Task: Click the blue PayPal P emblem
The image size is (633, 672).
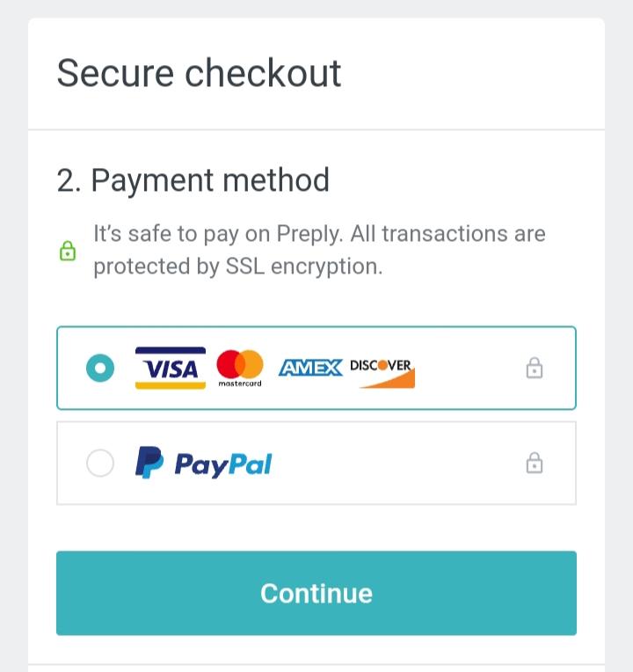Action: pos(149,463)
